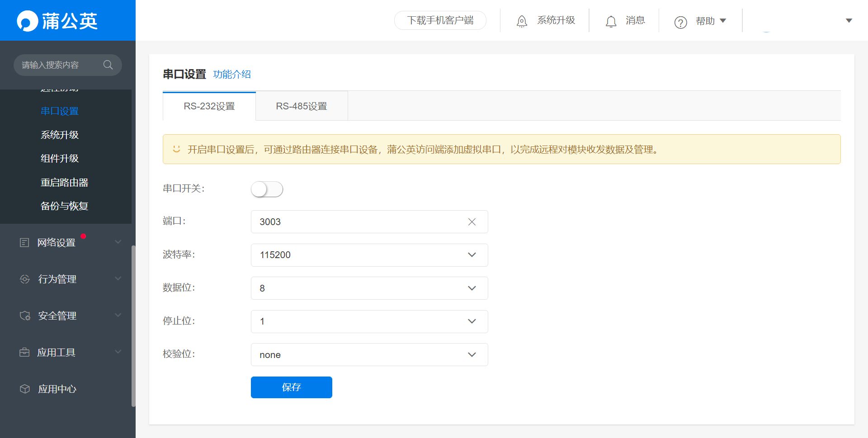The width and height of the screenshot is (868, 438).
Task: Expand the 校验位 dropdown showing none
Action: click(369, 355)
